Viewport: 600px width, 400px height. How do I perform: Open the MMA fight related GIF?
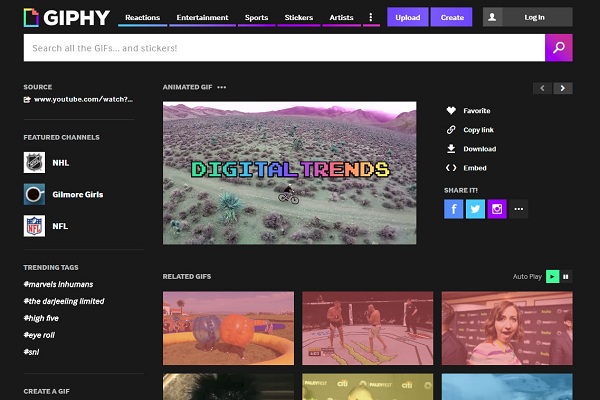[368, 328]
